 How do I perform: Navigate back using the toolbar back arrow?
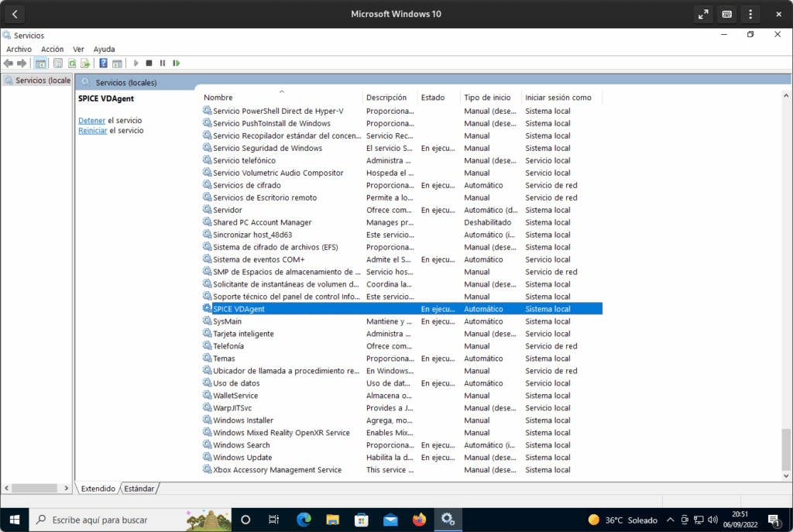[x=9, y=63]
